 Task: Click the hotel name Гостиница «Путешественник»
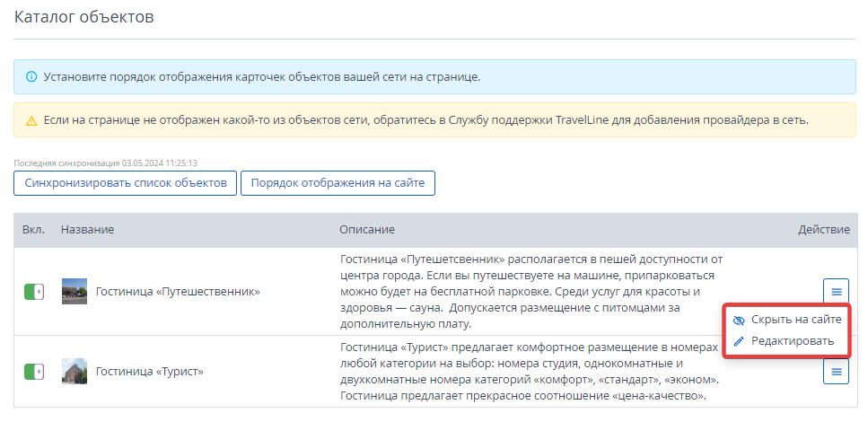(178, 291)
